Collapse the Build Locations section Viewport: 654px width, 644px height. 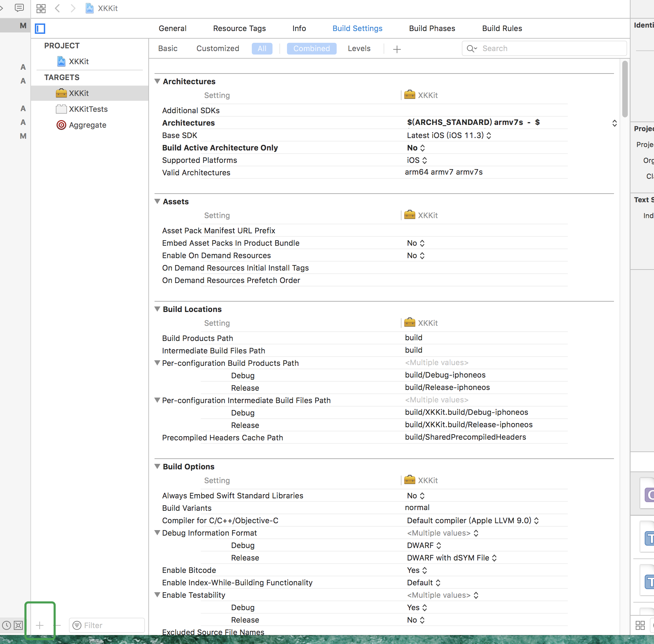[x=157, y=309]
